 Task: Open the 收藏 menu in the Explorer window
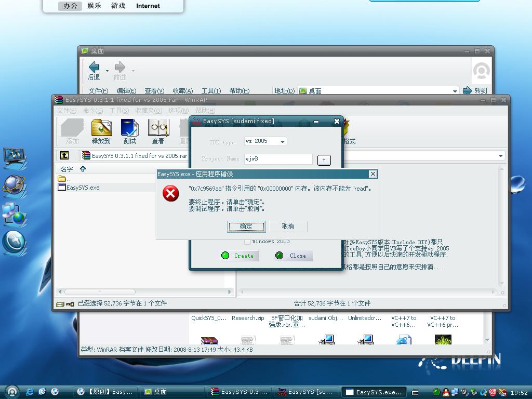point(182,91)
